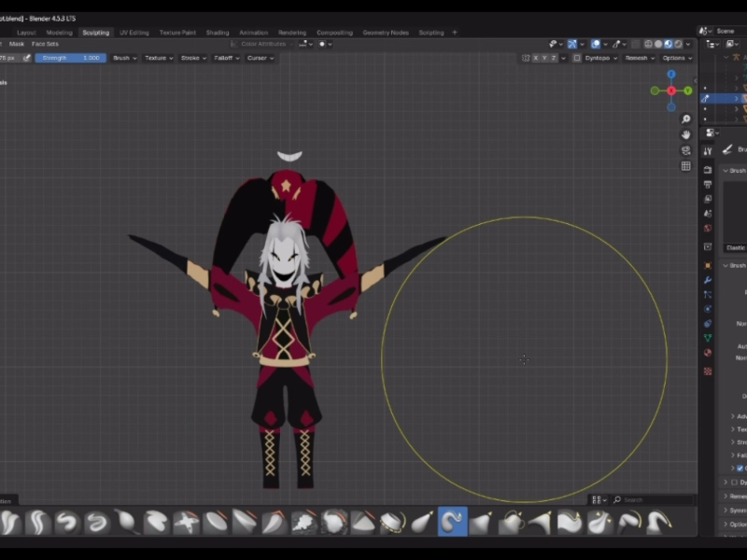This screenshot has width=747, height=560.
Task: Toggle the camera view icon
Action: pyautogui.click(x=685, y=150)
